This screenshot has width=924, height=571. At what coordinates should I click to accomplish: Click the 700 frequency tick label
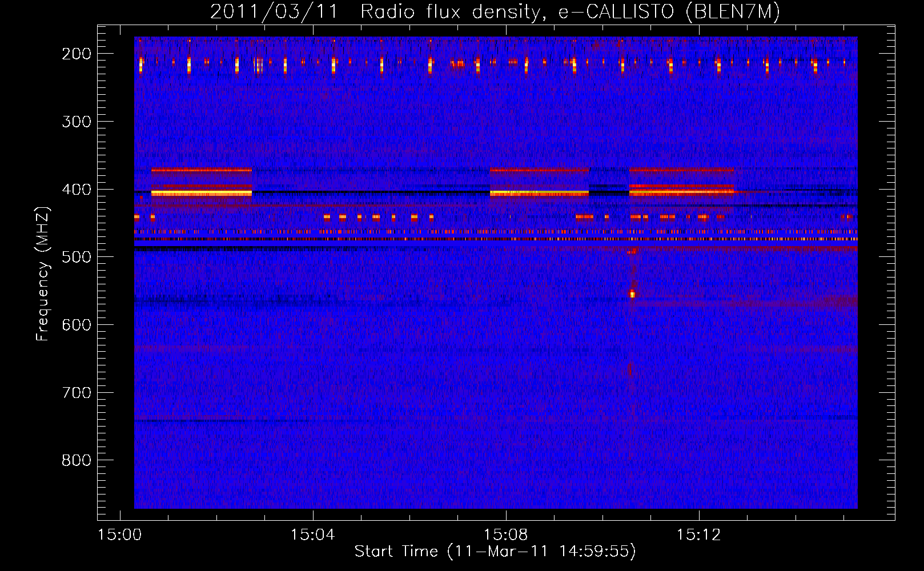click(77, 393)
